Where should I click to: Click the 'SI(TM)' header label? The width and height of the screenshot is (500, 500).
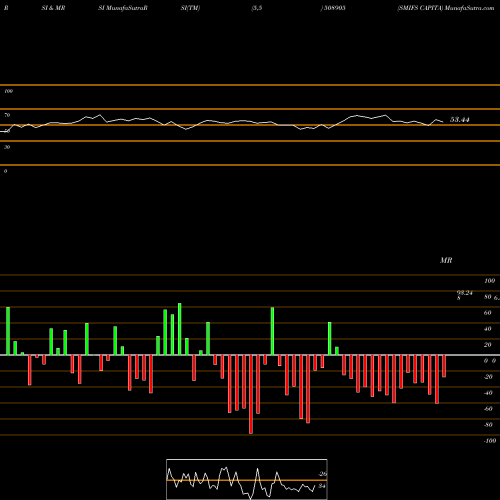tap(190, 8)
